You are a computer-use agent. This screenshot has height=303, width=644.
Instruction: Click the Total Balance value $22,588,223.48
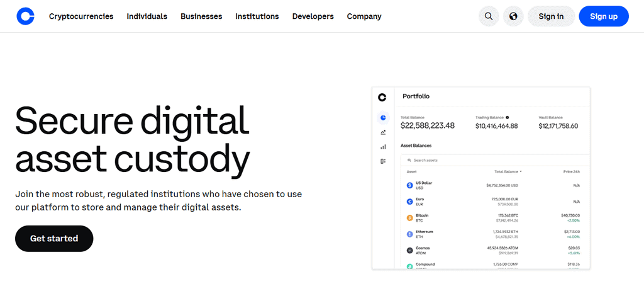tap(428, 126)
